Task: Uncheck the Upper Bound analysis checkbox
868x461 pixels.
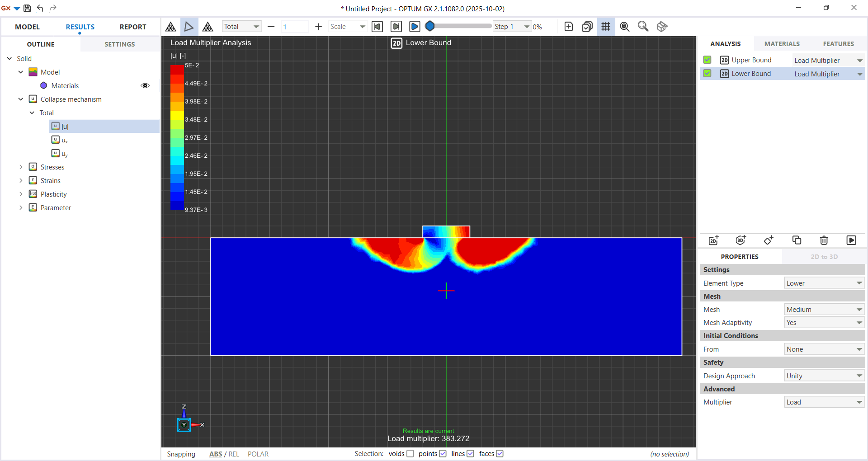Action: [x=708, y=60]
